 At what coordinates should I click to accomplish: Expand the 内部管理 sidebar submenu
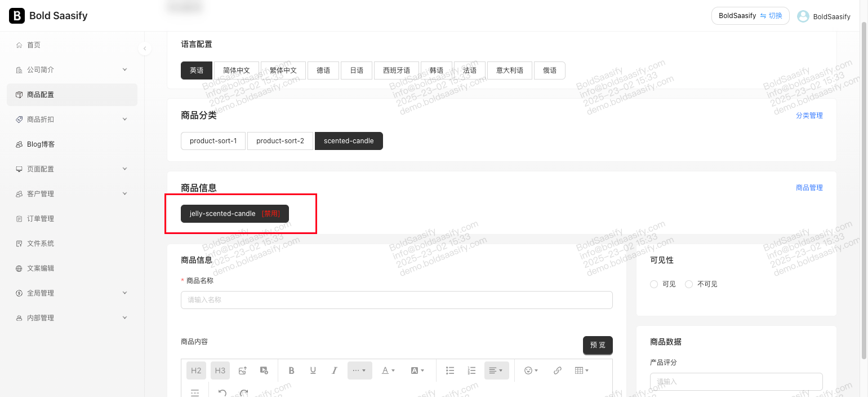(72, 318)
